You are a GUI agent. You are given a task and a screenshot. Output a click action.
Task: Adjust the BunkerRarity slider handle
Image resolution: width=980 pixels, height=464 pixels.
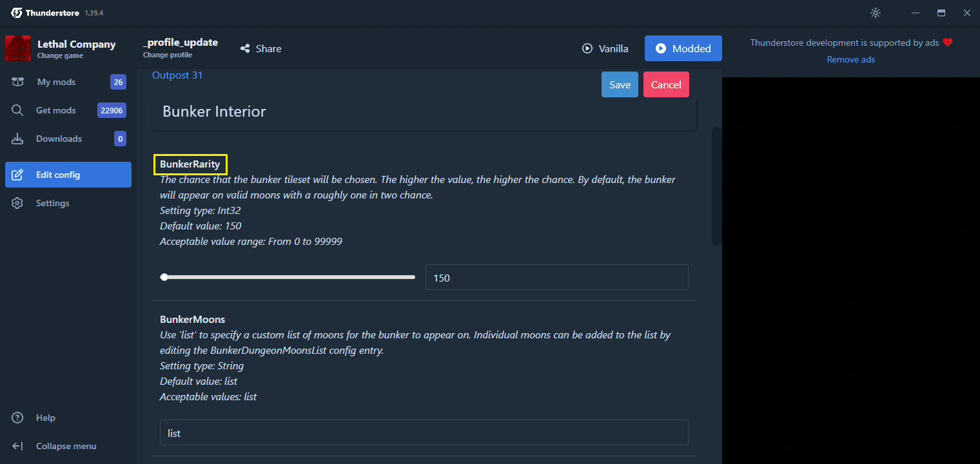click(164, 277)
